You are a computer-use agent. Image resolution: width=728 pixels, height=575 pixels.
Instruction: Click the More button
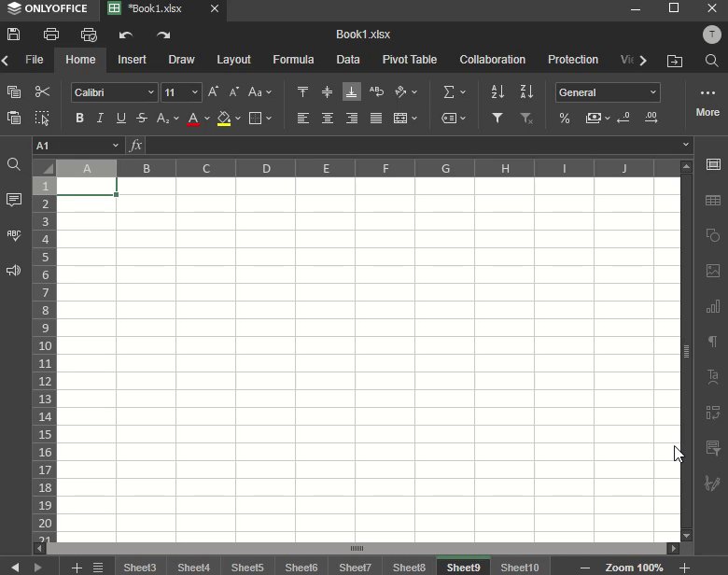pos(707,103)
